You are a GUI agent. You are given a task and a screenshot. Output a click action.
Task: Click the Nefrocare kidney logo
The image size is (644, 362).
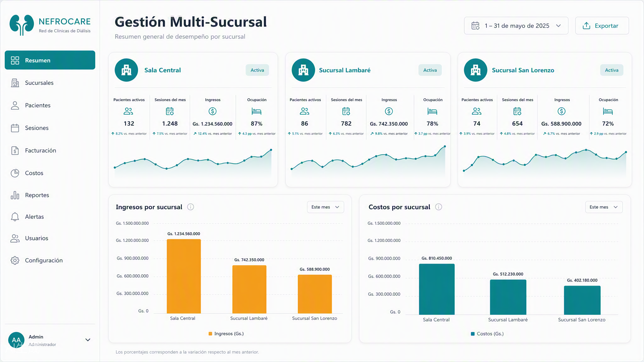pos(22,25)
